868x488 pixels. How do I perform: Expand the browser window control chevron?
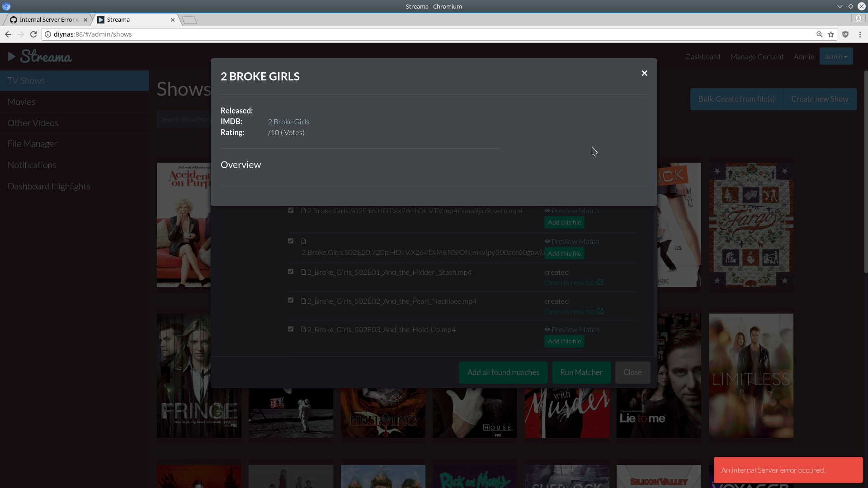(840, 6)
